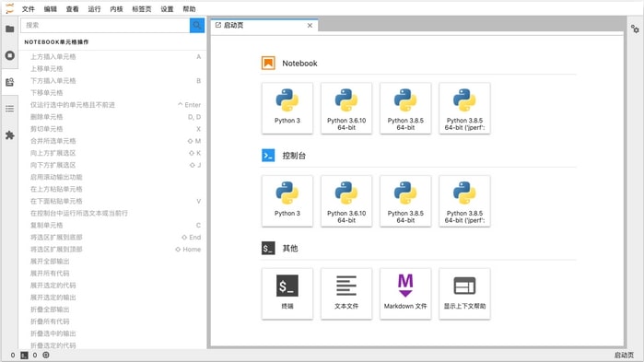Click the blue search magnifier button
644x362 pixels.
(197, 26)
